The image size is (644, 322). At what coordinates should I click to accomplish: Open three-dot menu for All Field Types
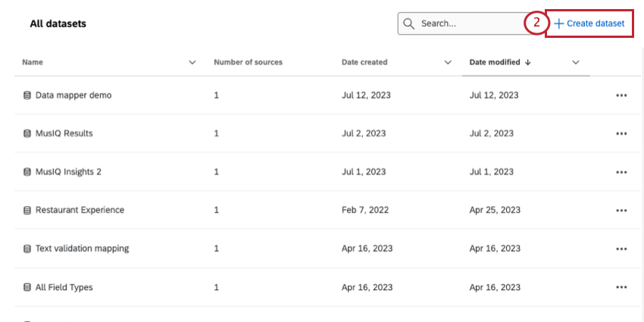click(x=621, y=287)
